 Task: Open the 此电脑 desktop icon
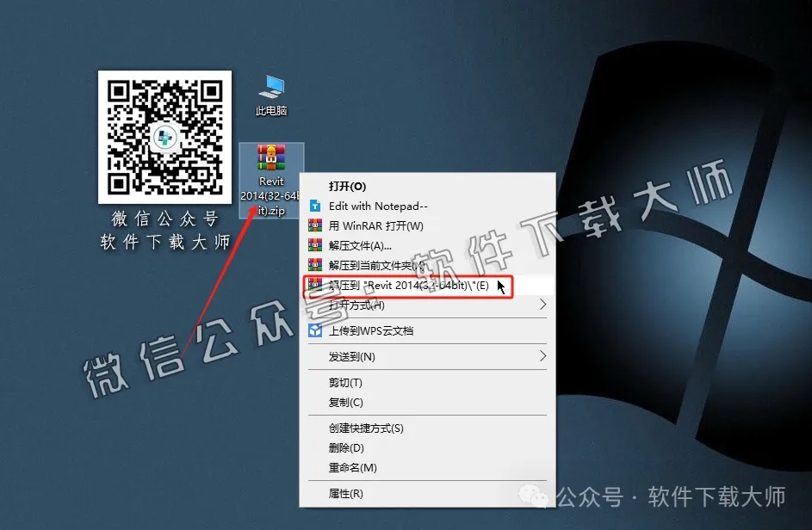(x=270, y=89)
